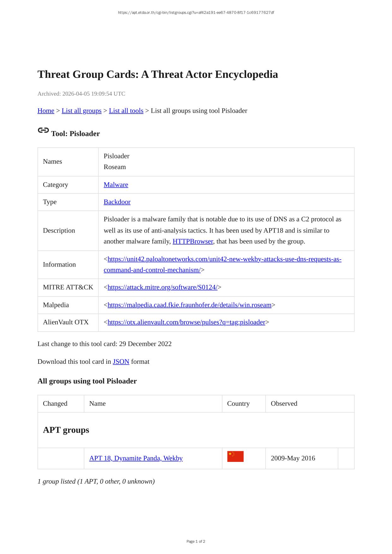Click the Changed column header
The image size is (392, 554).
55,404
